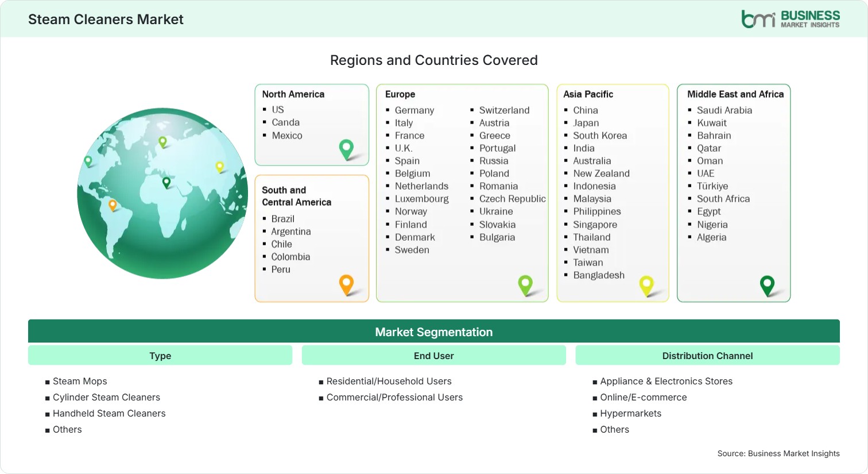Click Colombia in the list
868x474 pixels.
pos(290,257)
